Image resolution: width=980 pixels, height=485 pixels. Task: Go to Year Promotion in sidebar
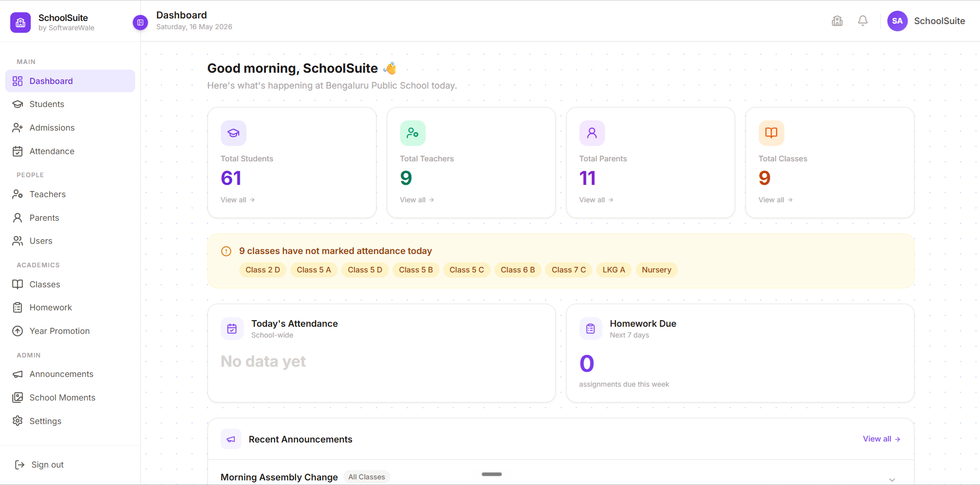coord(70,331)
